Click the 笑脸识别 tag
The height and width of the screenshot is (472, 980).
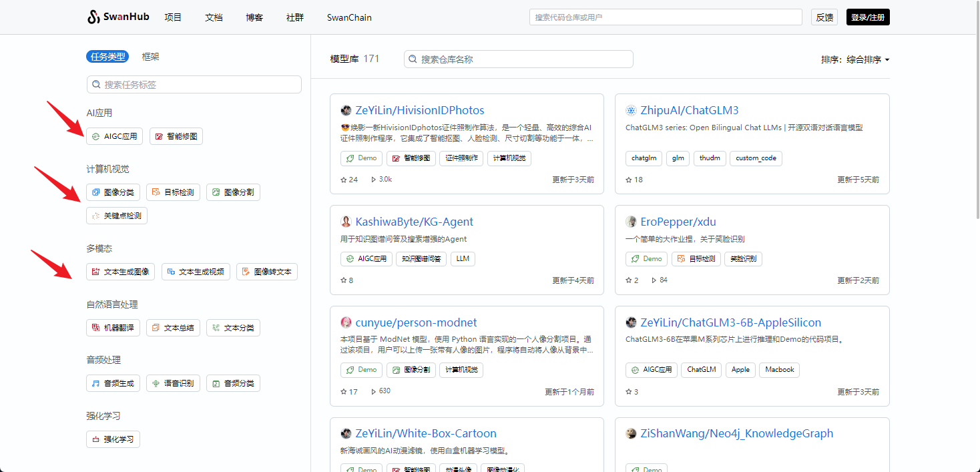tap(744, 259)
